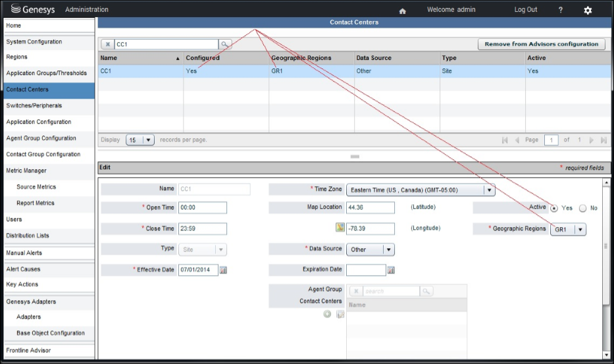Open the Geographic Regions GR1 dropdown
This screenshot has width=614, height=364.
click(x=579, y=230)
